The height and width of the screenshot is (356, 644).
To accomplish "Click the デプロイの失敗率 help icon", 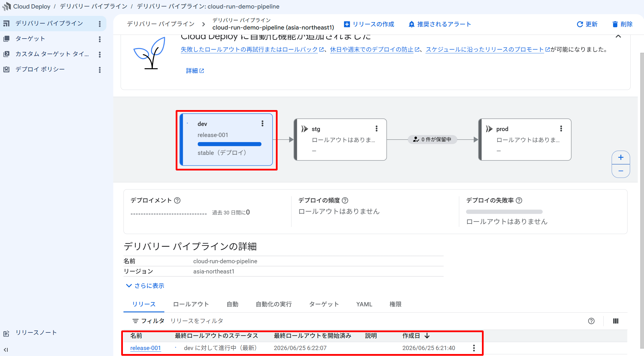I will [519, 200].
